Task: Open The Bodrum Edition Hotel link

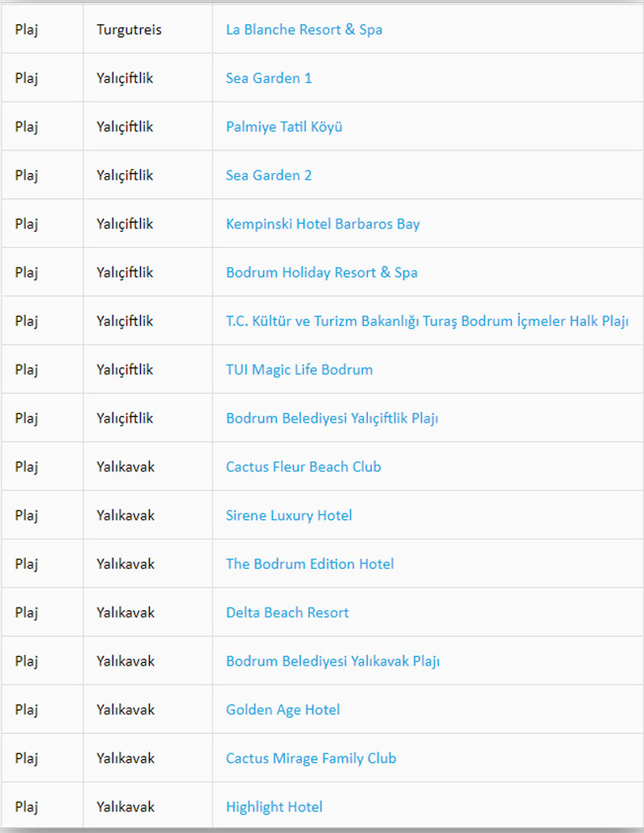Action: 310,564
